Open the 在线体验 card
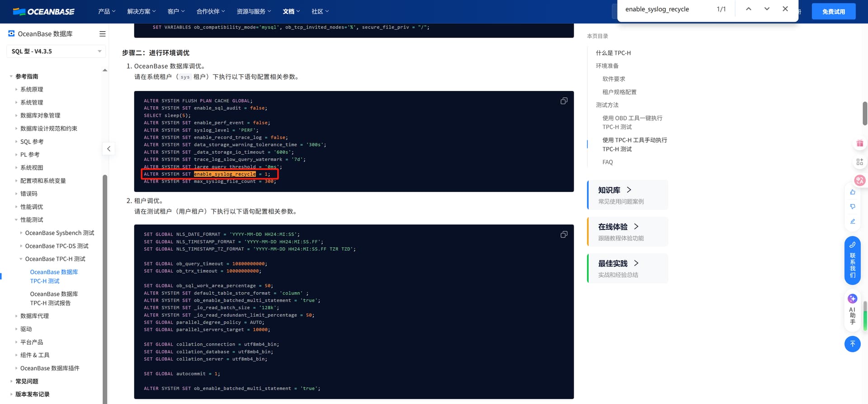Image resolution: width=868 pixels, height=404 pixels. pos(627,232)
